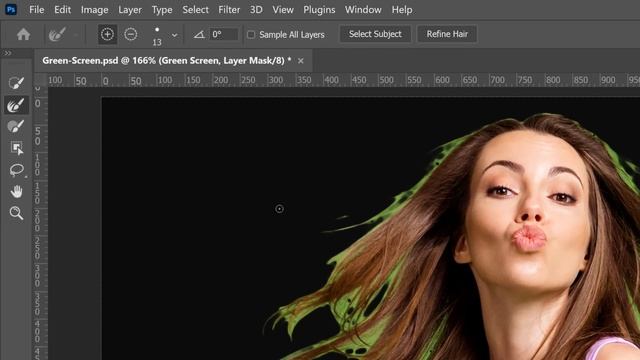Image resolution: width=640 pixels, height=360 pixels.
Task: Go to the Home screen icon
Action: click(23, 34)
